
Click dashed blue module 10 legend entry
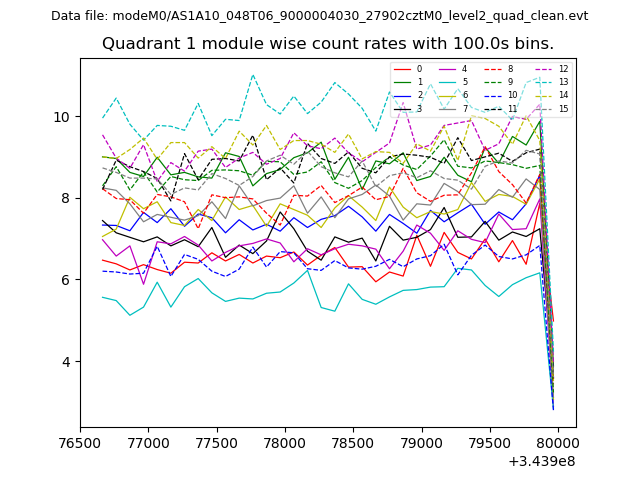500,95
